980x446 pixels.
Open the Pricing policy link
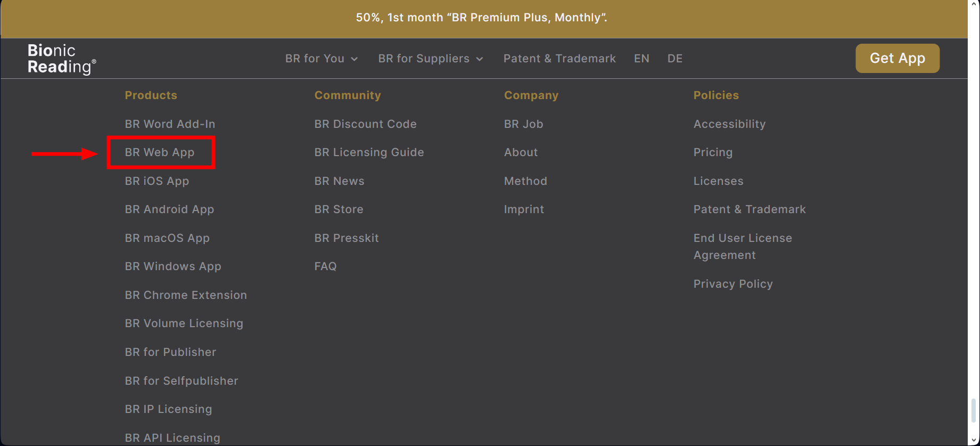[x=713, y=152]
